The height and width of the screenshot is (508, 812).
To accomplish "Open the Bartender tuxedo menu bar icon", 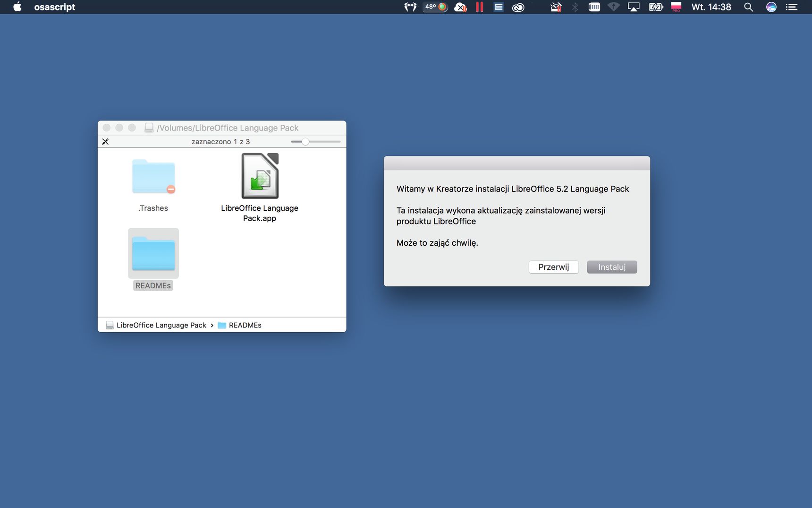I will click(410, 7).
